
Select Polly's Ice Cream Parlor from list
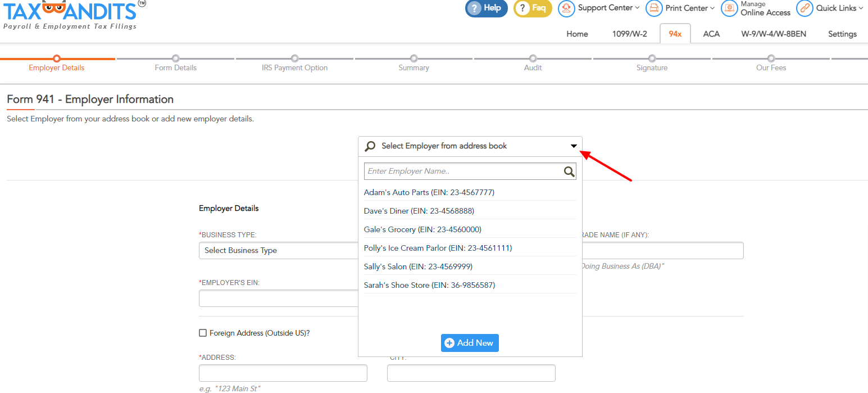pos(438,248)
